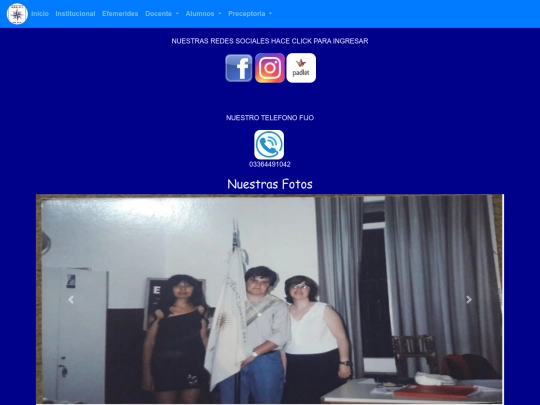The height and width of the screenshot is (405, 540).
Task: Click the NUESTRO TELEFONO FIJO label
Action: (270, 118)
